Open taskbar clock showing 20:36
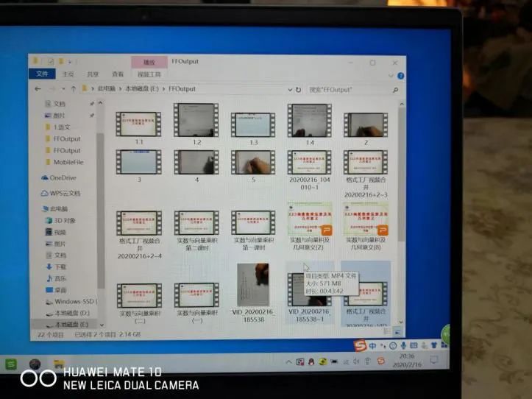532x399 pixels. (407, 361)
